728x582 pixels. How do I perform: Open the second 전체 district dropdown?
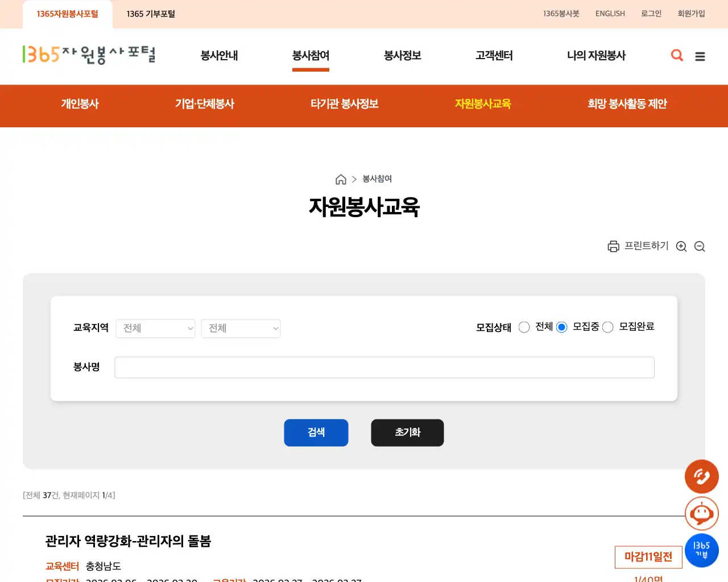pos(240,329)
